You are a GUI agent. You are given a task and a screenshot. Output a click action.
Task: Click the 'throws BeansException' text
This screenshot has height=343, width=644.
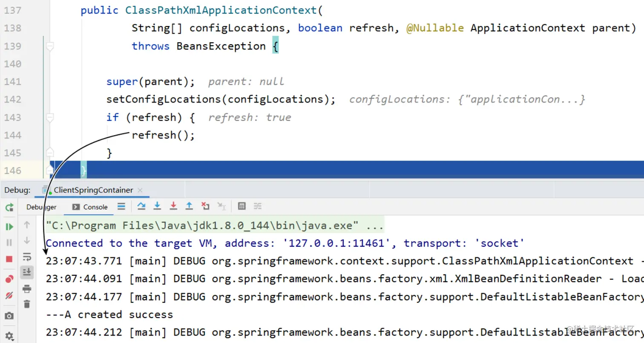click(198, 46)
